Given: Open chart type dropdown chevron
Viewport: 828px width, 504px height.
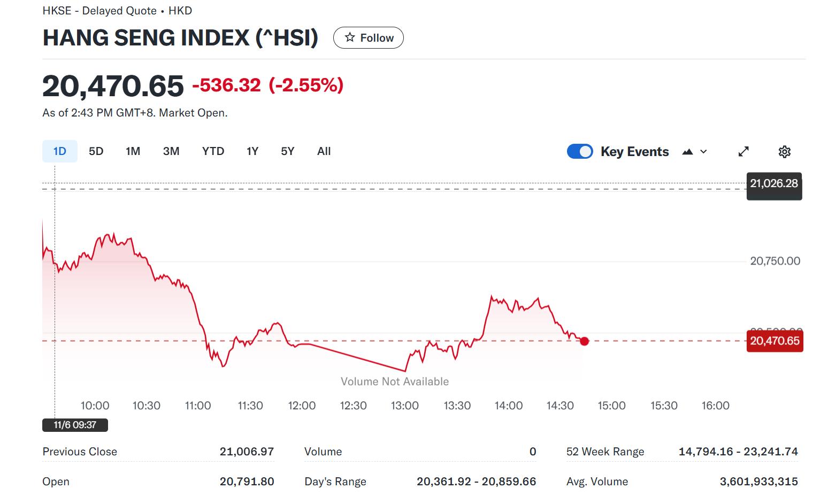Looking at the screenshot, I should point(703,152).
